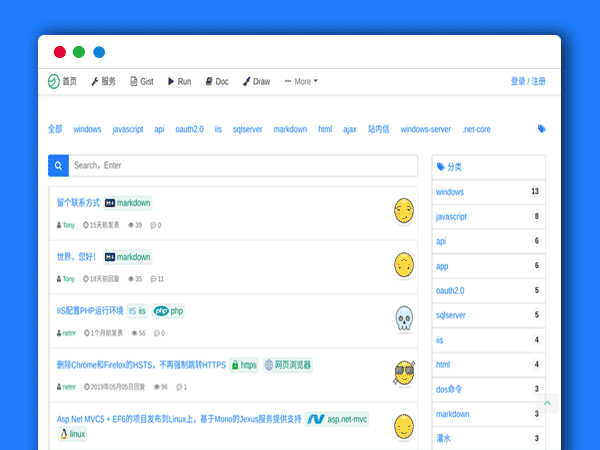Focus the Search, Enter input field
Image resolution: width=600 pixels, height=450 pixels.
coord(240,166)
